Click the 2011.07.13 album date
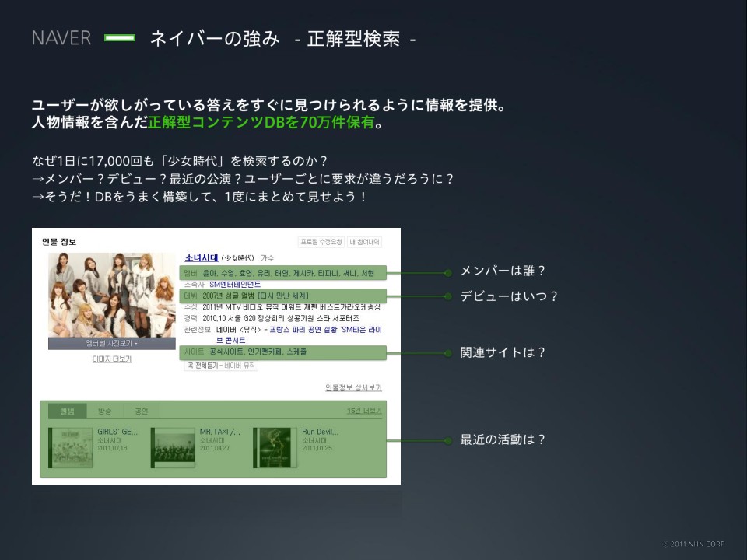 coord(112,448)
